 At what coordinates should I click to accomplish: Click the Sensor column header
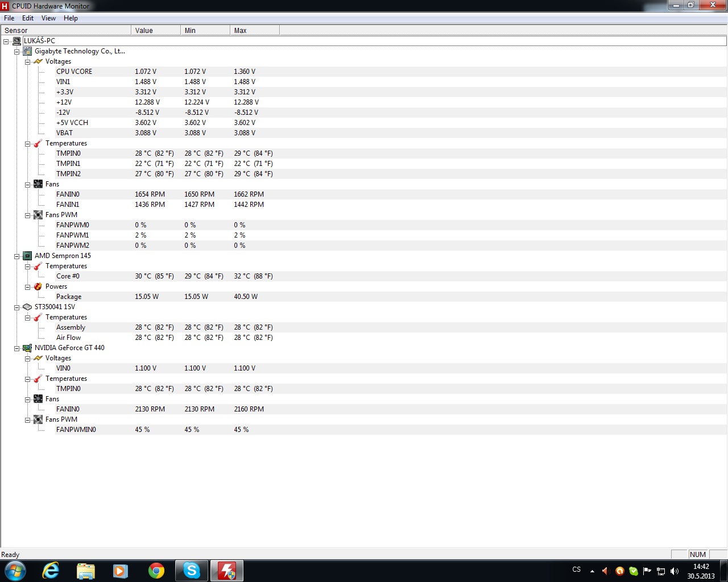click(66, 30)
